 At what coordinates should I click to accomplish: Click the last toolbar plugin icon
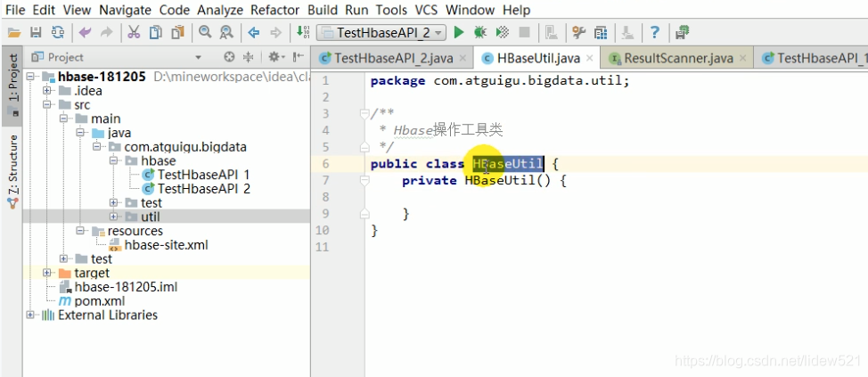click(x=683, y=33)
